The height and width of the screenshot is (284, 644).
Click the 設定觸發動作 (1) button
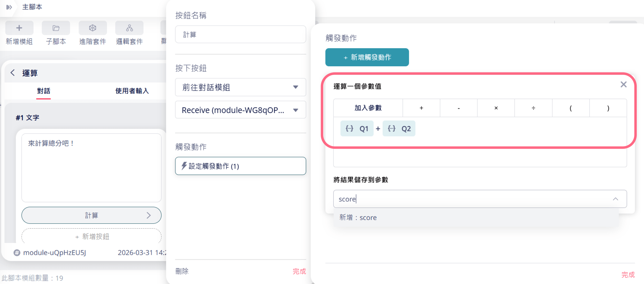[x=241, y=166]
